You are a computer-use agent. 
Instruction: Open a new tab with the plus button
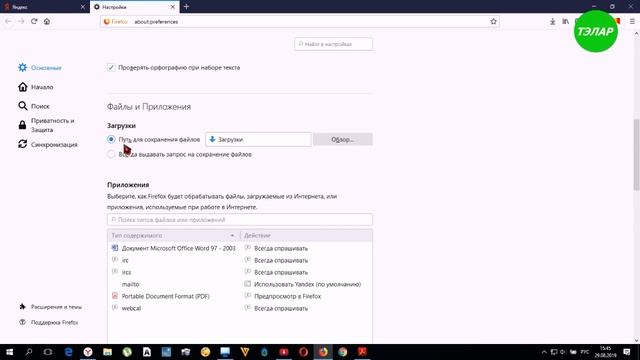[186, 7]
